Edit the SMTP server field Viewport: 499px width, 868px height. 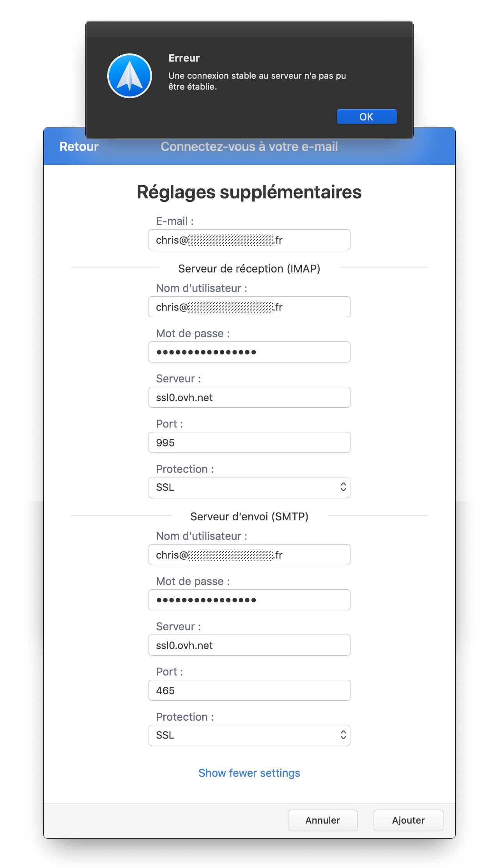tap(249, 645)
